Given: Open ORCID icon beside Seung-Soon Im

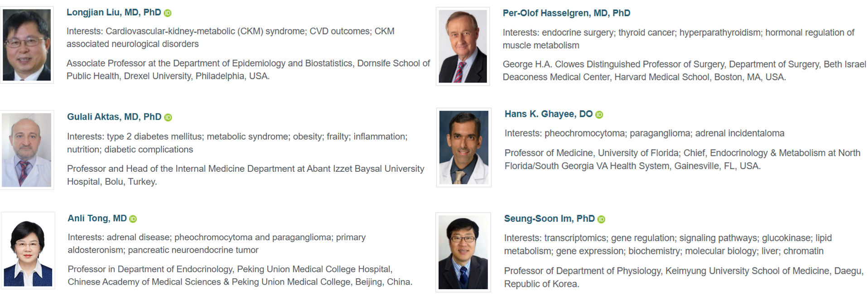Looking at the screenshot, I should [601, 219].
